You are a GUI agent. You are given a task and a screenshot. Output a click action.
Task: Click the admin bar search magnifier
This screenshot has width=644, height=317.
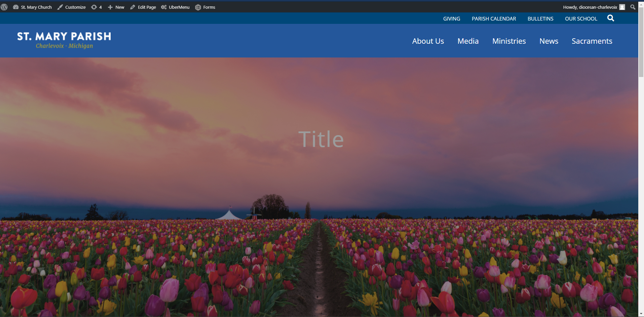[633, 7]
